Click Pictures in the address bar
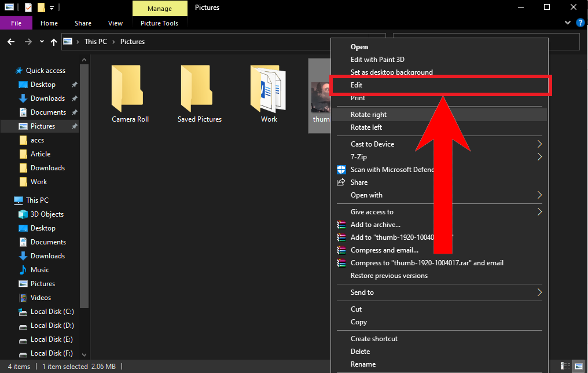 (133, 42)
